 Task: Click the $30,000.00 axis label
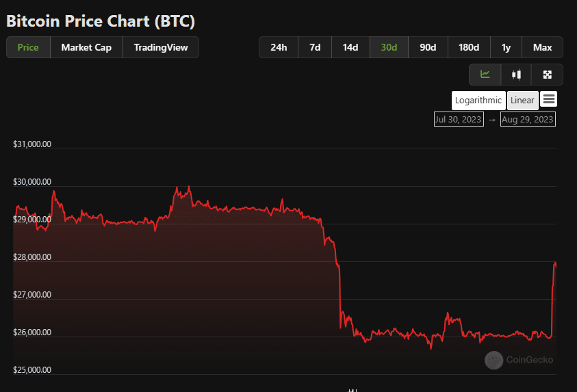[x=32, y=182]
